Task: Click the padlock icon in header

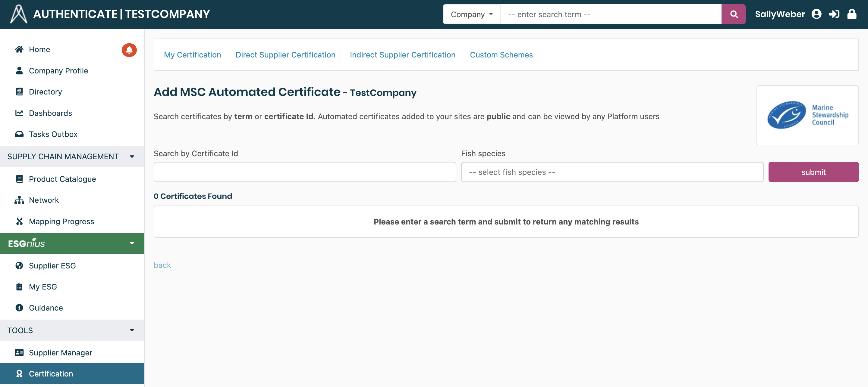Action: tap(851, 14)
